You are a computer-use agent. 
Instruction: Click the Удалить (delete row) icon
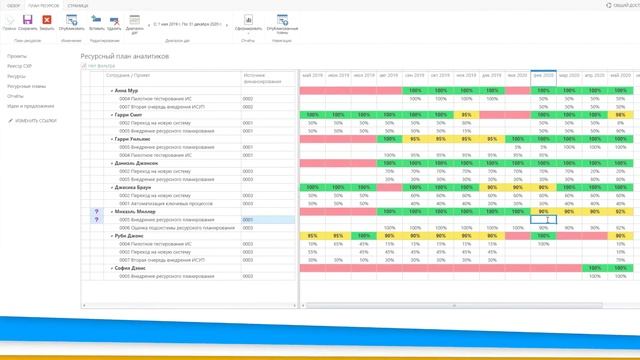pyautogui.click(x=114, y=20)
